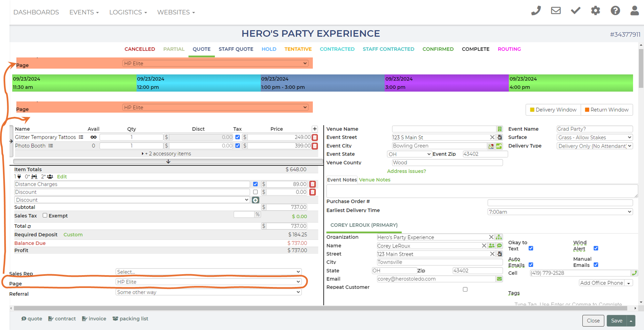Open the Surface dropdown

[x=594, y=137]
